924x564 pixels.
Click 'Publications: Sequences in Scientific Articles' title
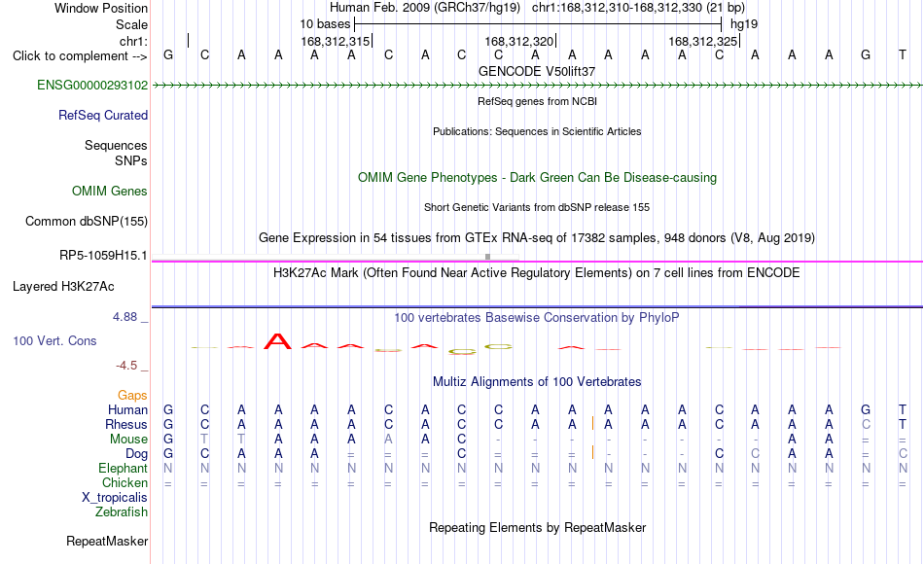click(537, 131)
